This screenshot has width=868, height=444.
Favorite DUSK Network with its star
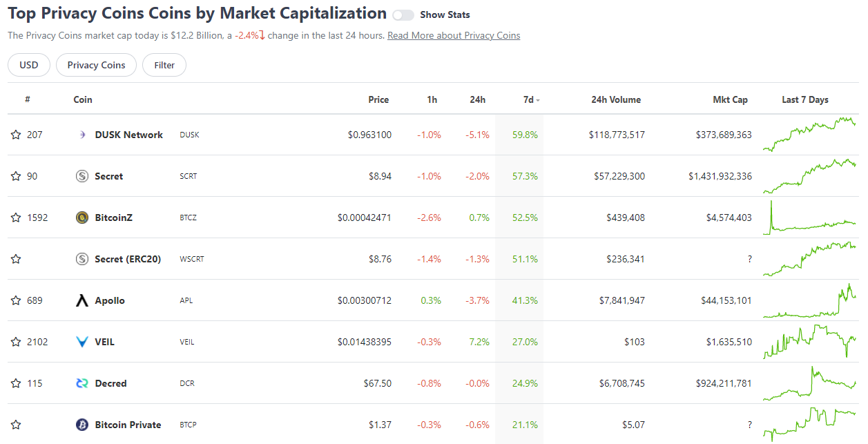coord(15,135)
